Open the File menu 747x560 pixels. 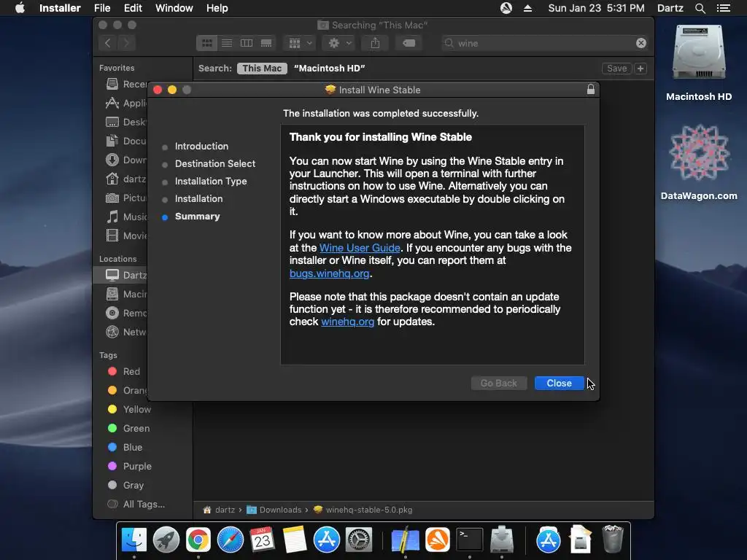[x=102, y=8]
